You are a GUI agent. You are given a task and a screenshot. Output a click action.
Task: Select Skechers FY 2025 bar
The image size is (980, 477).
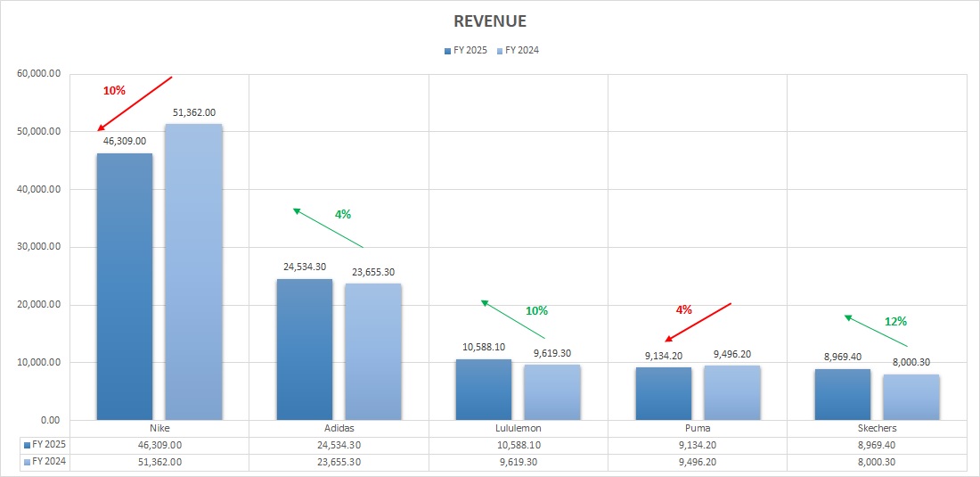pyautogui.click(x=843, y=394)
